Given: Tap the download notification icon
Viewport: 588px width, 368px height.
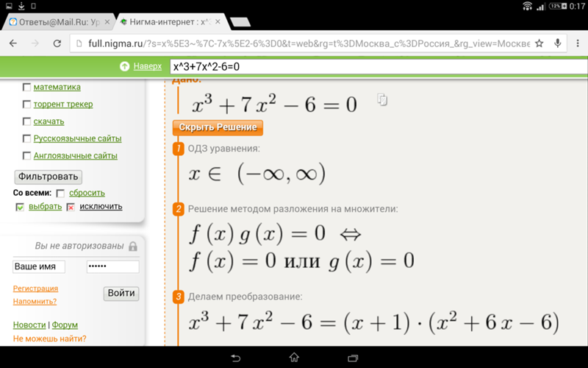Looking at the screenshot, I should pos(21,6).
